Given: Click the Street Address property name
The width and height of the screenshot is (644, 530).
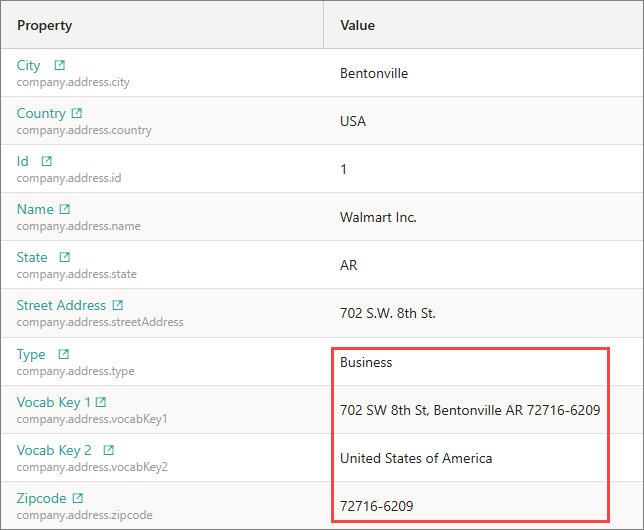Looking at the screenshot, I should 60,305.
